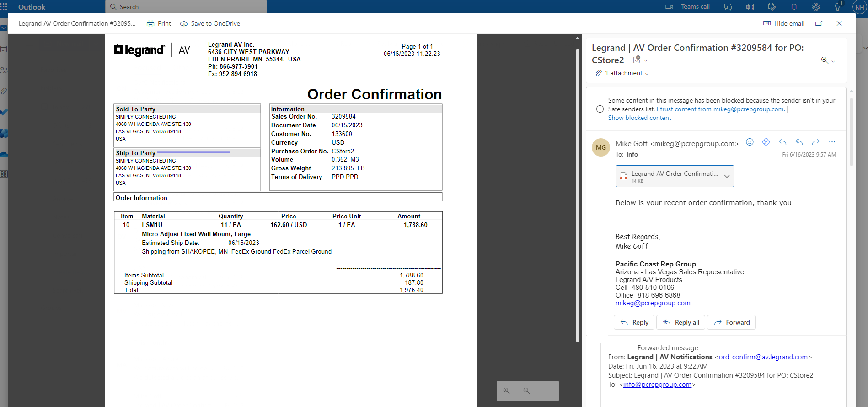868x407 pixels.
Task: Click the zoom magnifier in the email header
Action: tap(825, 60)
